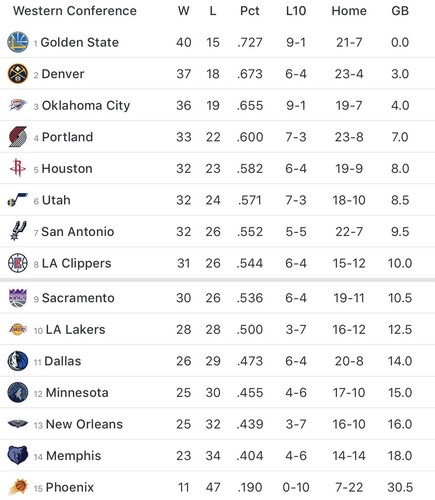The height and width of the screenshot is (500, 435).
Task: Open the Denver Nuggets logo icon
Action: [x=18, y=74]
